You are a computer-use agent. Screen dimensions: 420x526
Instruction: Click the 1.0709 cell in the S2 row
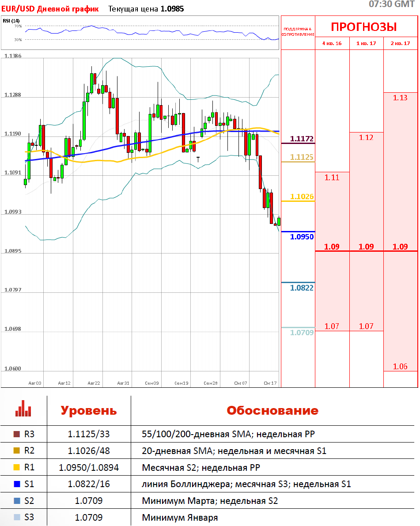coord(89,501)
